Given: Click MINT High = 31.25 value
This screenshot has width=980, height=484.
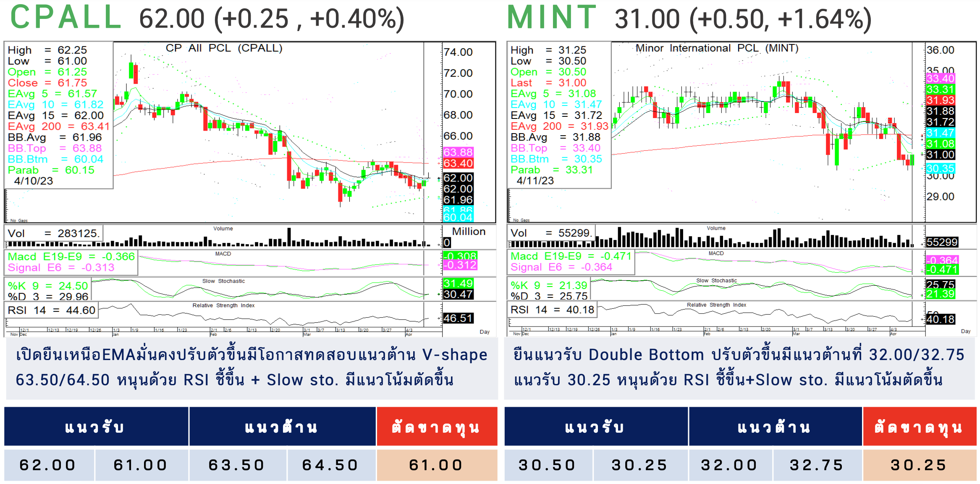Looking at the screenshot, I should [x=548, y=50].
